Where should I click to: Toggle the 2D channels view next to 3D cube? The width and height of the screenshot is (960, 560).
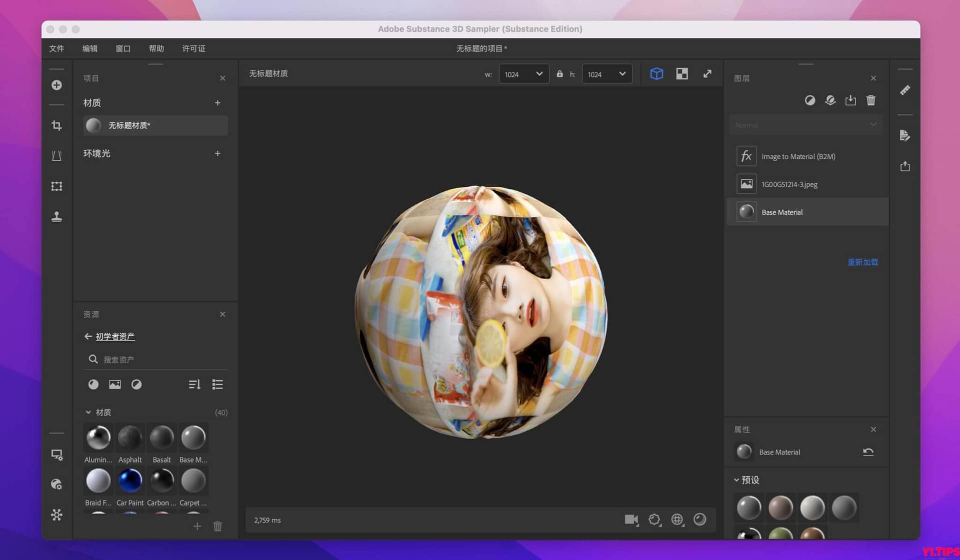click(x=682, y=73)
